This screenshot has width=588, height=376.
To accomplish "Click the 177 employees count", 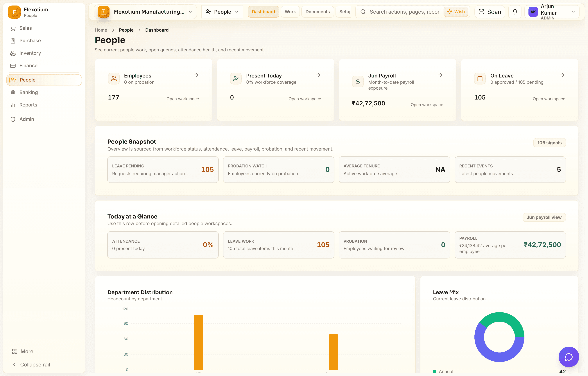I will (114, 98).
